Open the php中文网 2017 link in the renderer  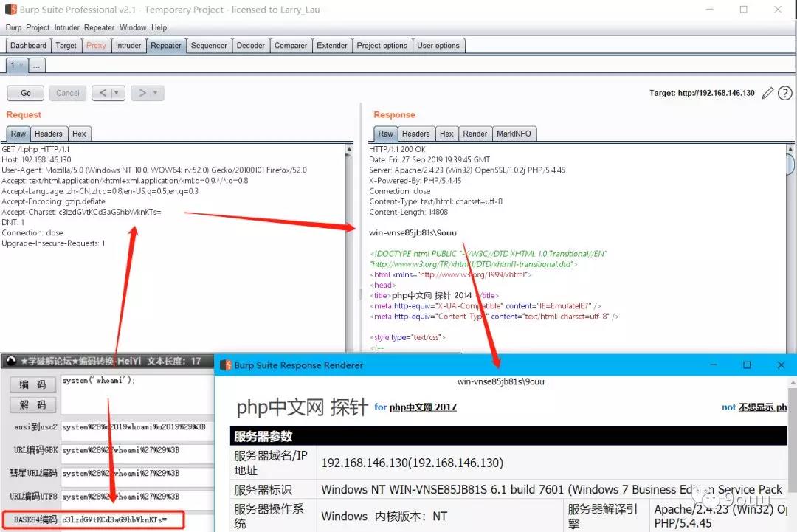423,407
